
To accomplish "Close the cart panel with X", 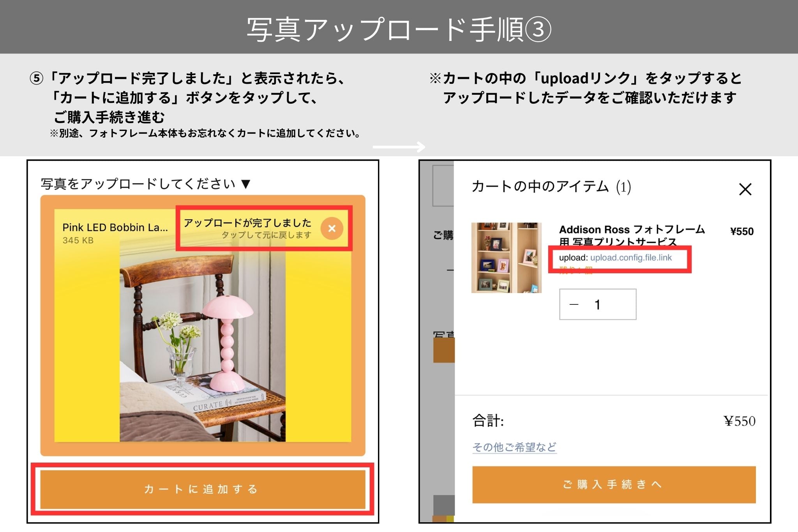I will click(x=745, y=189).
